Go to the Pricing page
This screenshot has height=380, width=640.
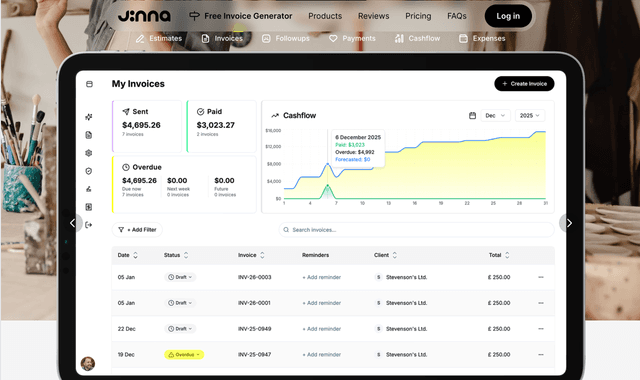(418, 16)
